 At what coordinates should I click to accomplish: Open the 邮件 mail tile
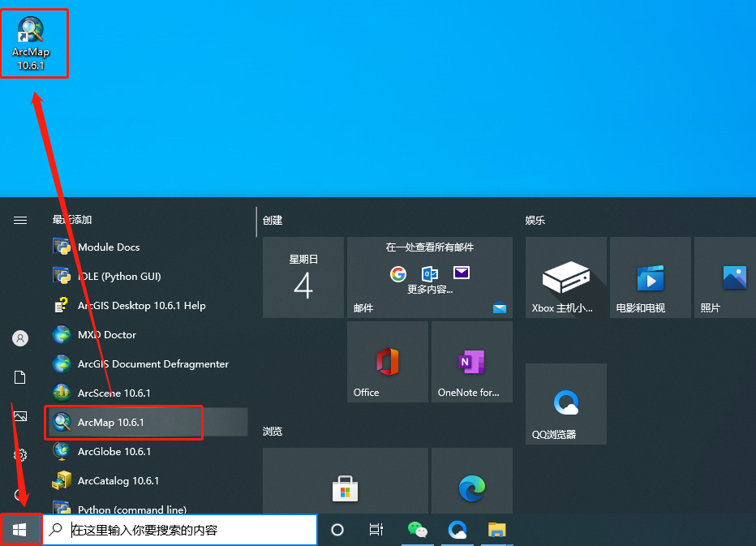tap(430, 277)
